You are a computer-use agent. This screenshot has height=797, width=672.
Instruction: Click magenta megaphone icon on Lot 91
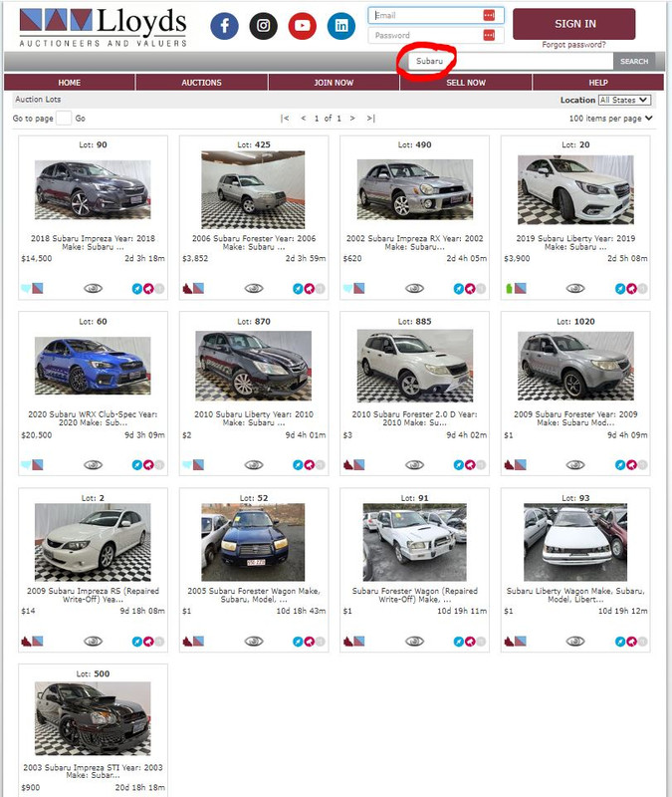pyautogui.click(x=470, y=642)
